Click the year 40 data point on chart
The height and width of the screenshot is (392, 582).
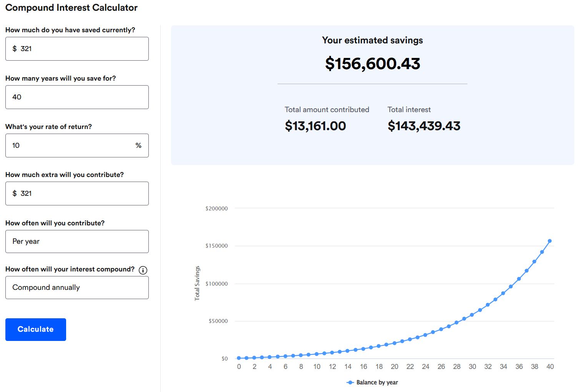click(550, 241)
